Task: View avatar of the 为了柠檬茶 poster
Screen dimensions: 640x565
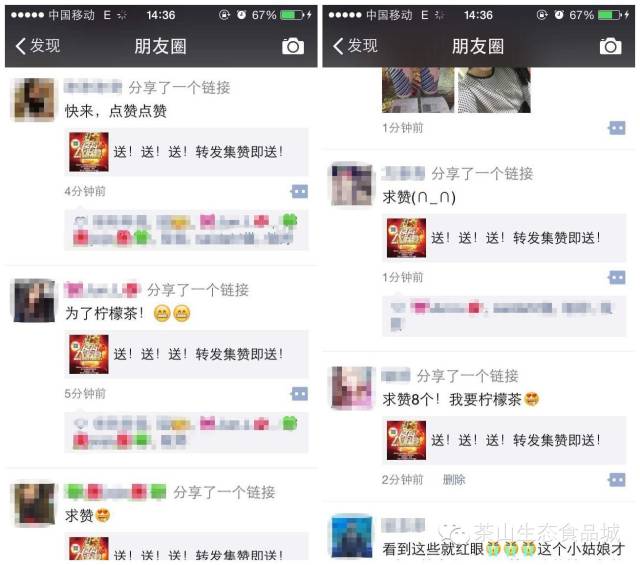Action: point(34,301)
